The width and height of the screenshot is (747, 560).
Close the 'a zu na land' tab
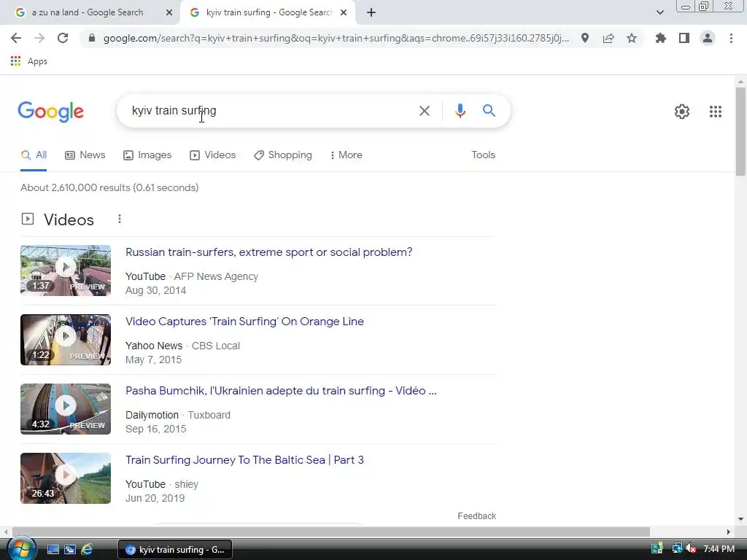tap(169, 13)
